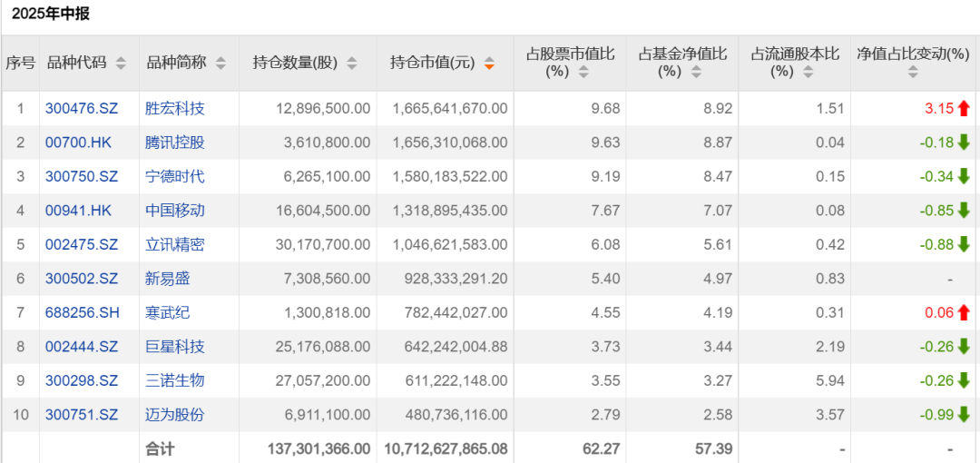Toggle 持仓市值(元) orange sort arrow

489,64
